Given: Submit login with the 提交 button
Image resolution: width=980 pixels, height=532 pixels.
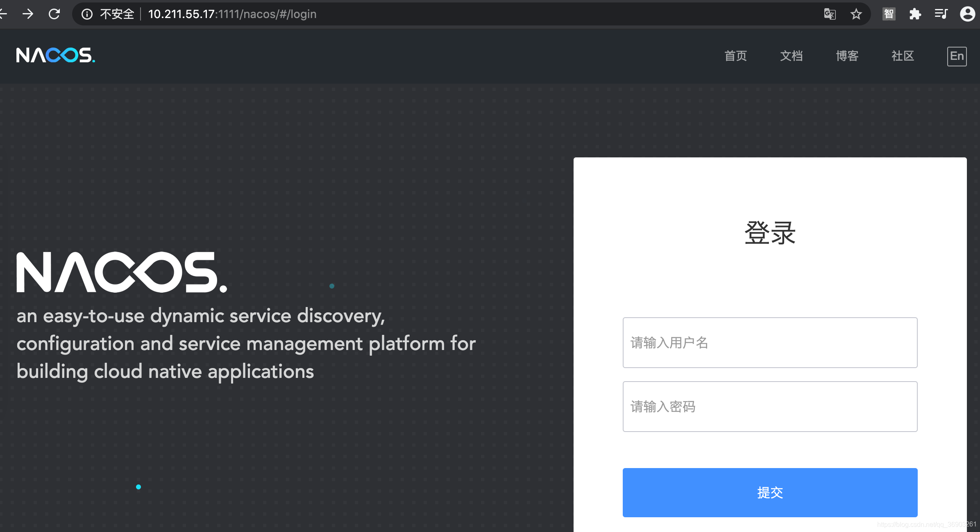Looking at the screenshot, I should pos(770,493).
